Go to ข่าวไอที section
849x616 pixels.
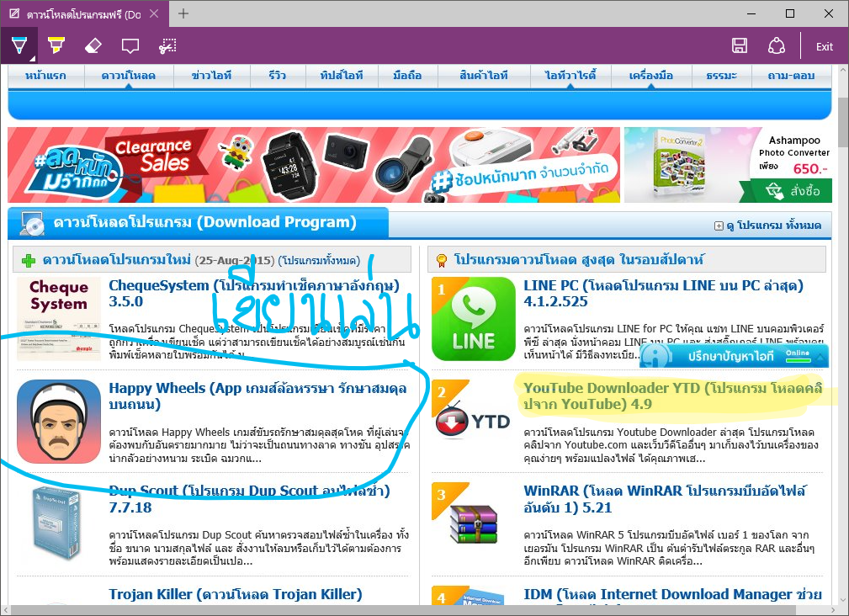point(211,76)
